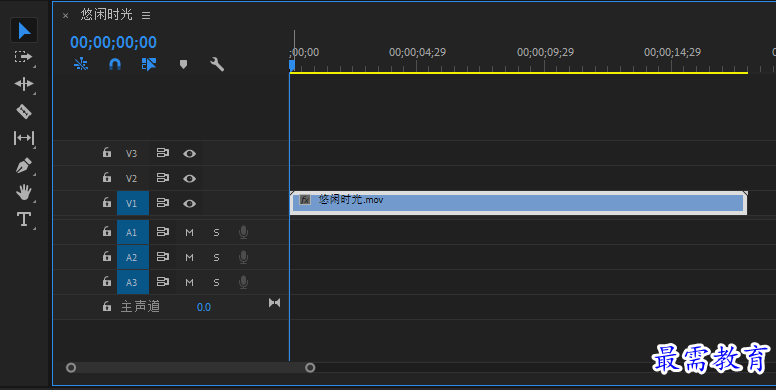Select the 悠闲时光 sequence tab
Viewport: 776px width, 390px height.
106,15
